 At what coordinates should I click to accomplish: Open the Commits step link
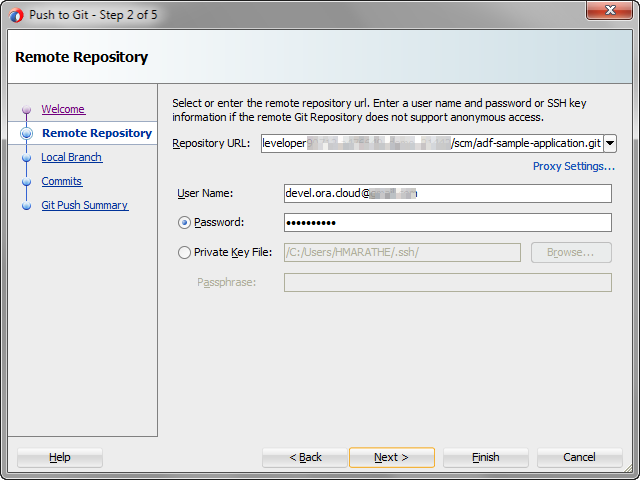click(x=62, y=181)
